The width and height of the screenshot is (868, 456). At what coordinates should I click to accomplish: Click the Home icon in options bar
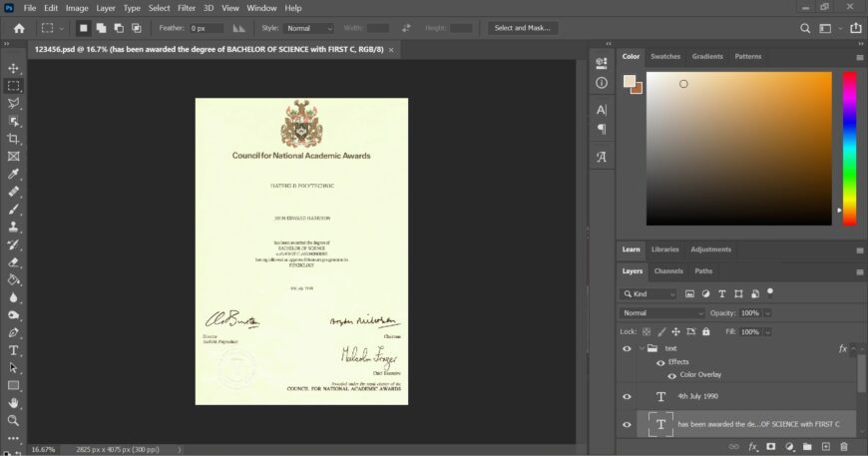click(19, 28)
